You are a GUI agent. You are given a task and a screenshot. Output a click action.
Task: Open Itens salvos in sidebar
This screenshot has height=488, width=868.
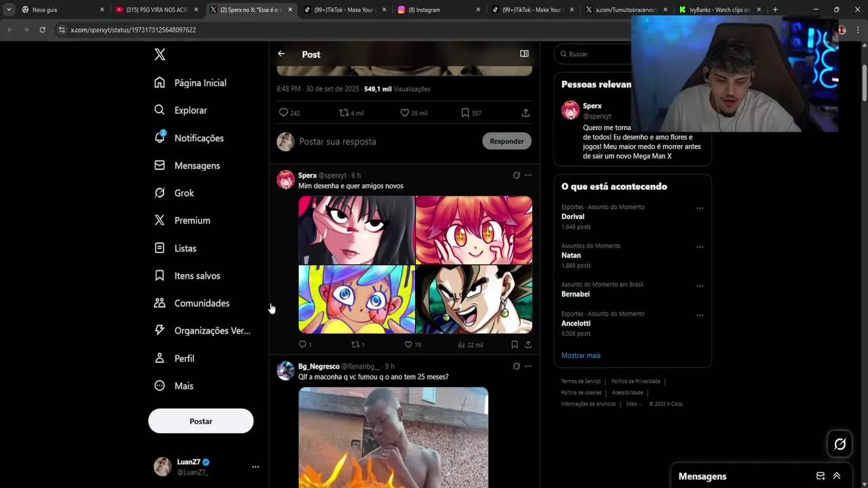click(x=188, y=276)
